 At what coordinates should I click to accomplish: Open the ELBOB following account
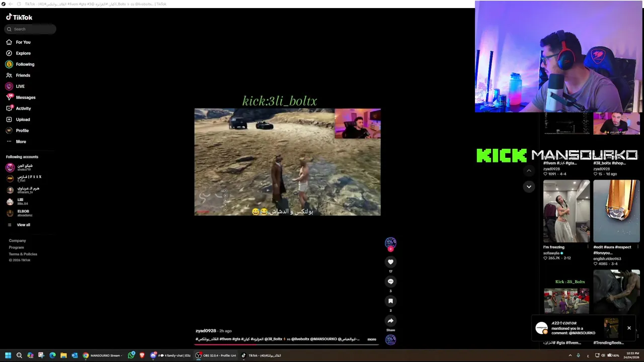[19, 213]
